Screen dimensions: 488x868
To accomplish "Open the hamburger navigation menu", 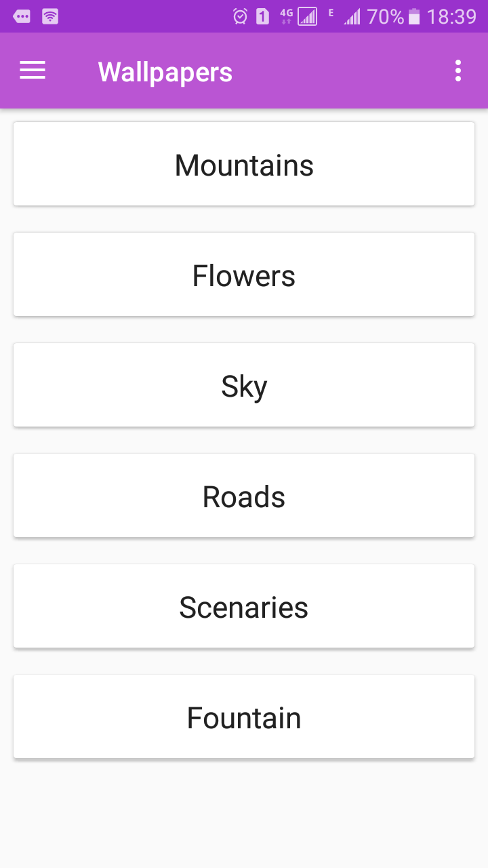I will [x=33, y=71].
